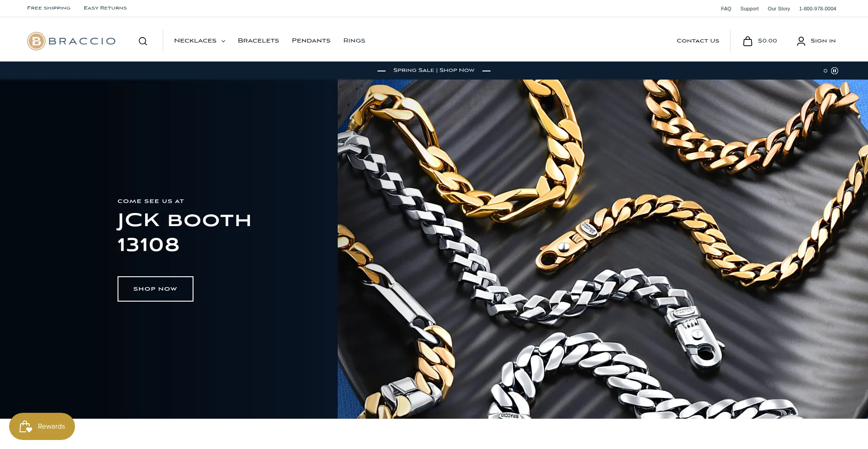This screenshot has width=868, height=449.
Task: Open the shopping bag cart icon
Action: 748,41
